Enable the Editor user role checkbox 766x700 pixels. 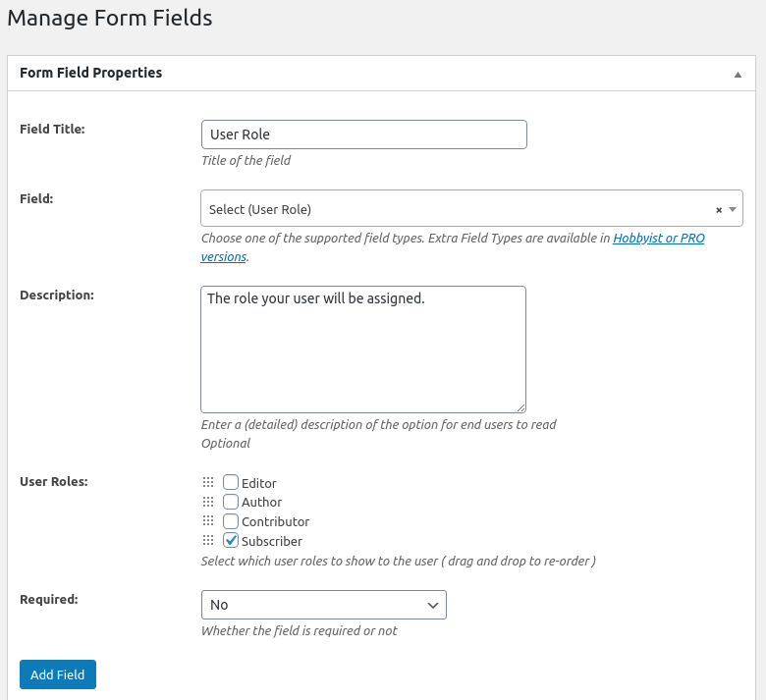(x=231, y=482)
